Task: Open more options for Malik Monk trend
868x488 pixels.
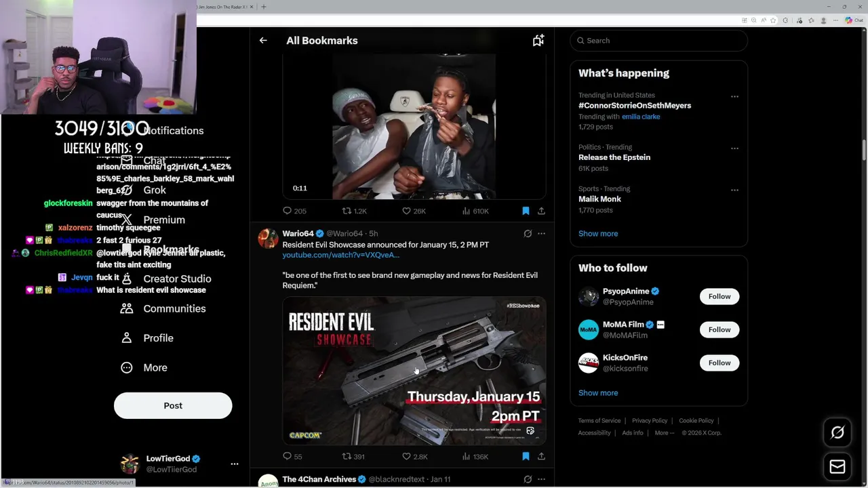Action: click(734, 190)
